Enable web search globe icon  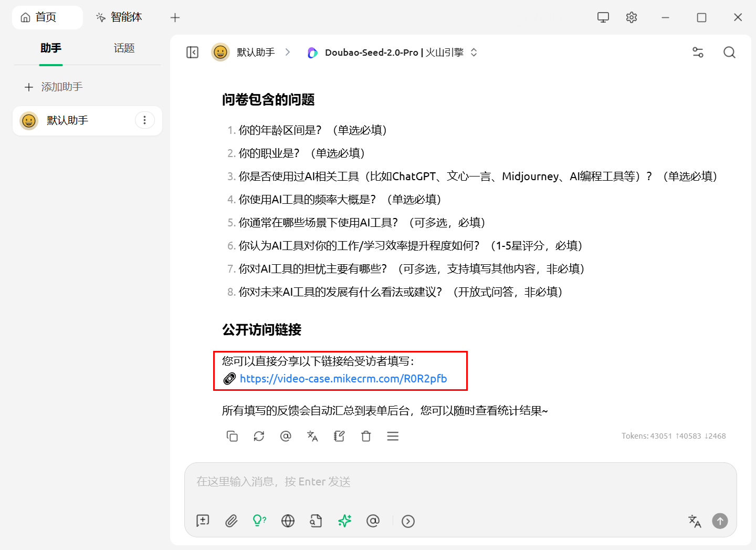pyautogui.click(x=288, y=521)
